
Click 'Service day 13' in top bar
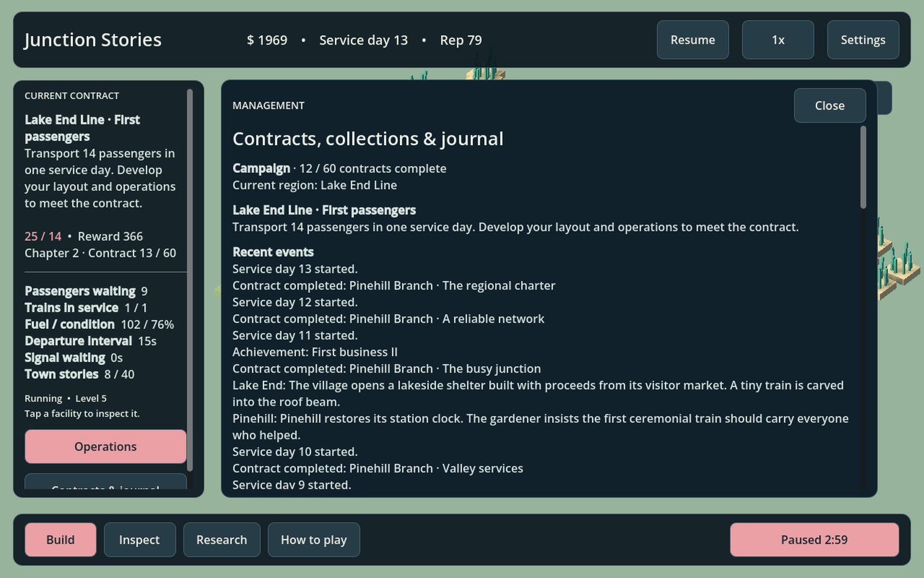point(363,40)
